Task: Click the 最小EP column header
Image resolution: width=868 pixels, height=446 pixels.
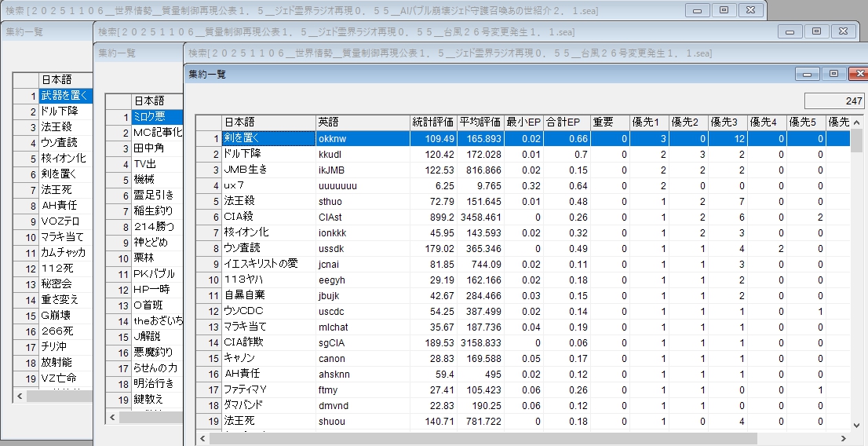Action: 523,122
